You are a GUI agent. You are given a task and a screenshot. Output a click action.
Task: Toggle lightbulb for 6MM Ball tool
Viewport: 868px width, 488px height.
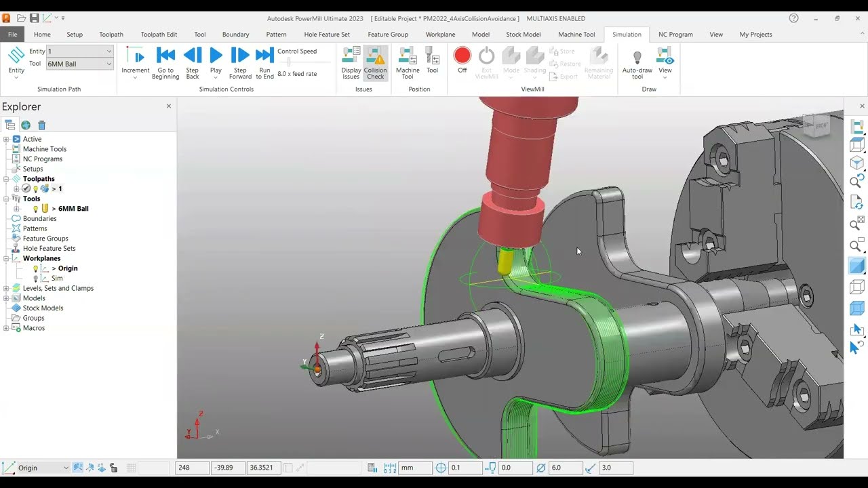click(35, 209)
